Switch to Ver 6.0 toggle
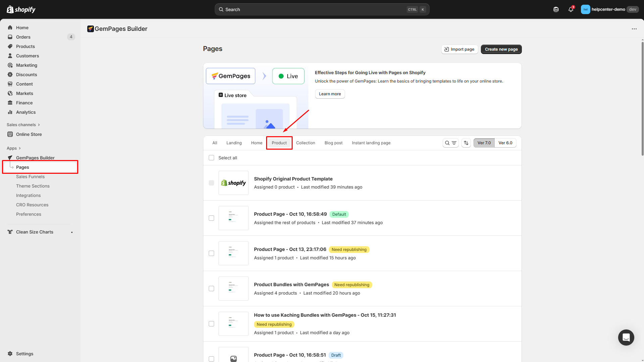This screenshot has width=644, height=362. click(505, 143)
